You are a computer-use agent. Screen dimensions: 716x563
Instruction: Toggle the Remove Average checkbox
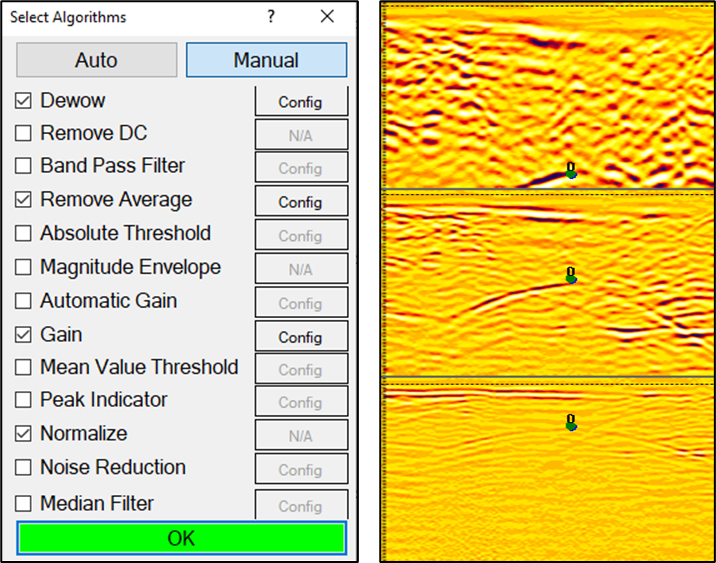point(24,200)
